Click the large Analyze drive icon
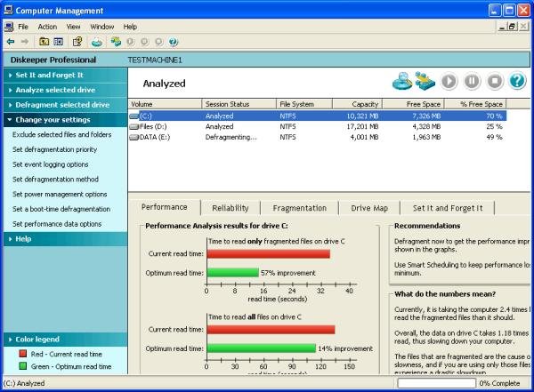Screen dimensions: 534x392 point(402,81)
